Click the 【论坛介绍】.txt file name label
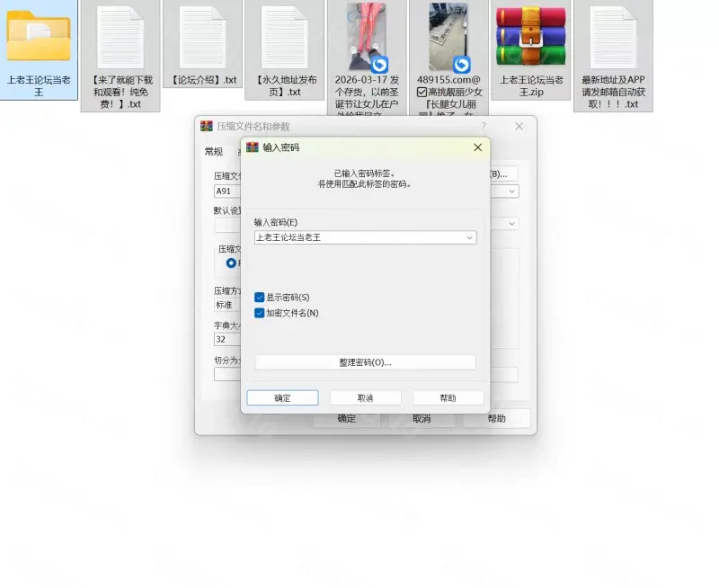The width and height of the screenshot is (719, 588). tap(203, 80)
